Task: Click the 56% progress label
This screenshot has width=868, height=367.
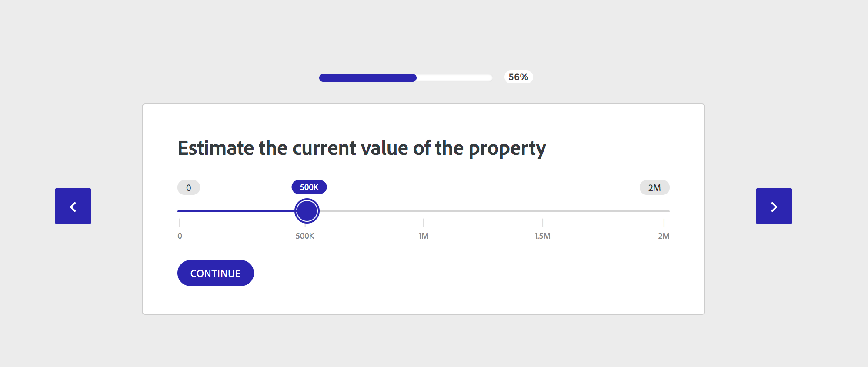Action: point(518,77)
